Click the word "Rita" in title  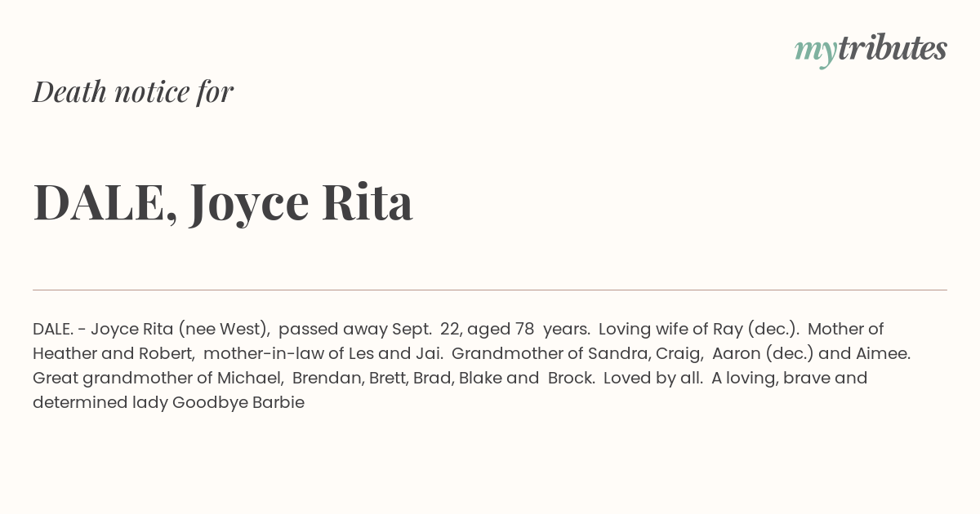point(367,202)
